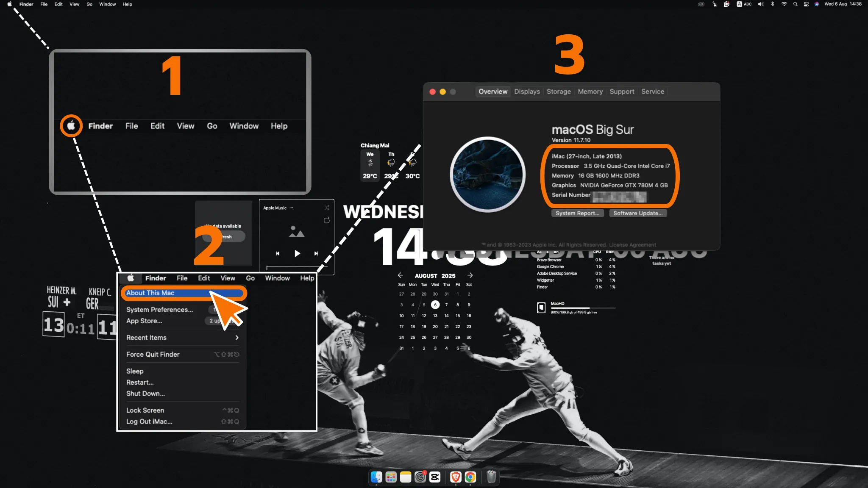868x488 pixels.
Task: Open Control Center toggles icon
Action: tap(806, 4)
